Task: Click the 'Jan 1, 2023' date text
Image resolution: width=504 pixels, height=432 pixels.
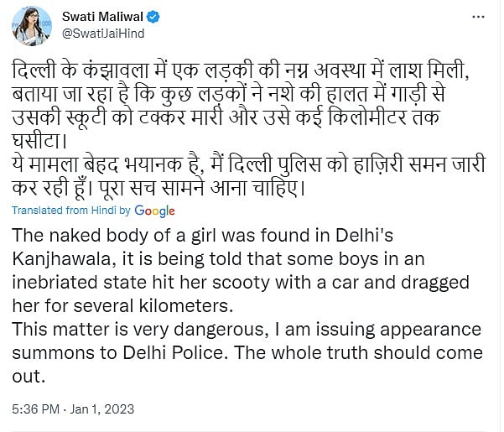Action: click(x=102, y=409)
